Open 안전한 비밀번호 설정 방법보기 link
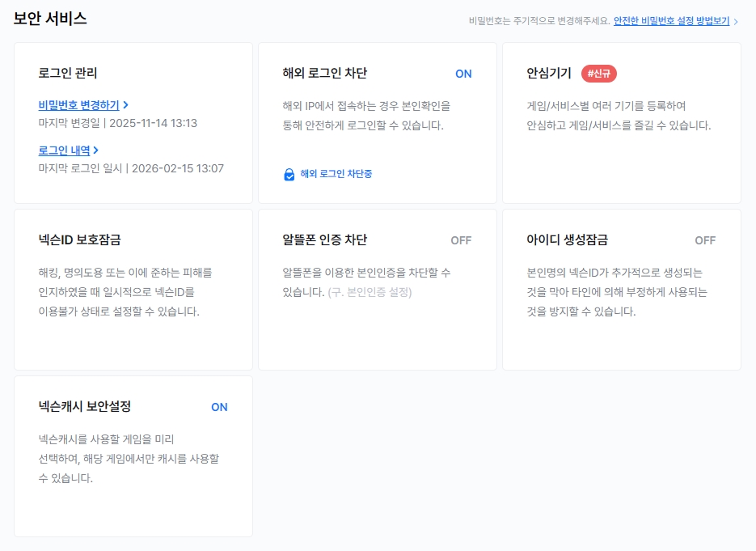 [671, 21]
